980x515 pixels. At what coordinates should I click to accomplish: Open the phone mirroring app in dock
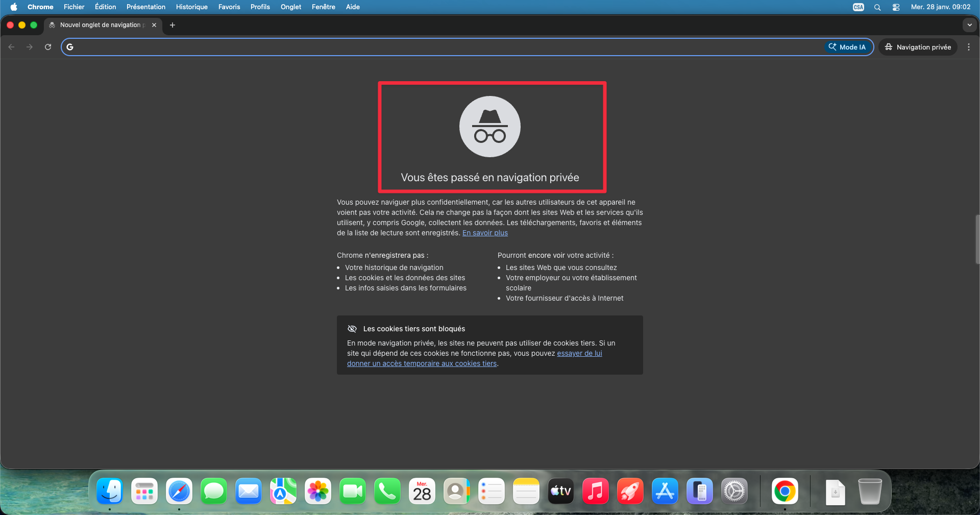click(700, 491)
